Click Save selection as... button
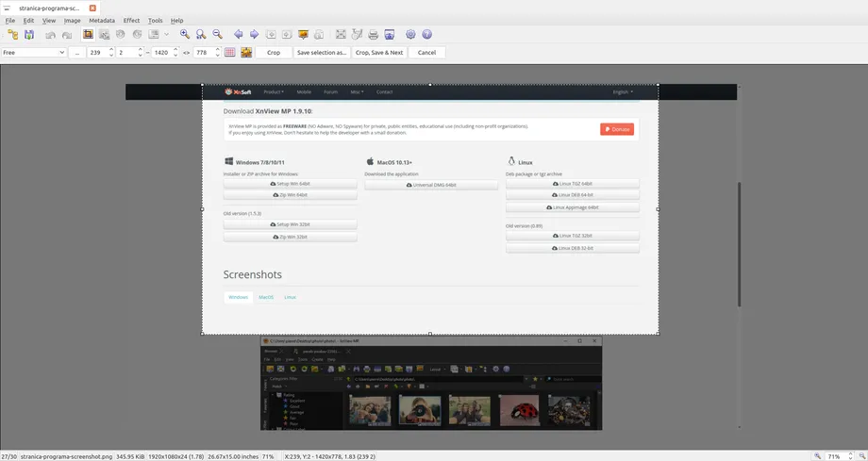 coord(322,53)
